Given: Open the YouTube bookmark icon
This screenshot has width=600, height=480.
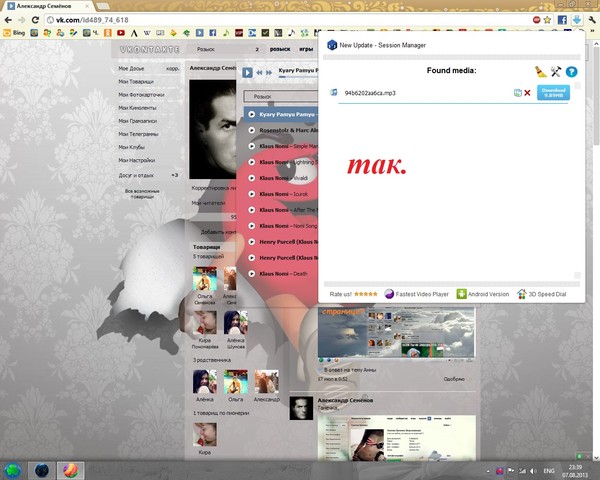Looking at the screenshot, I should [x=121, y=33].
